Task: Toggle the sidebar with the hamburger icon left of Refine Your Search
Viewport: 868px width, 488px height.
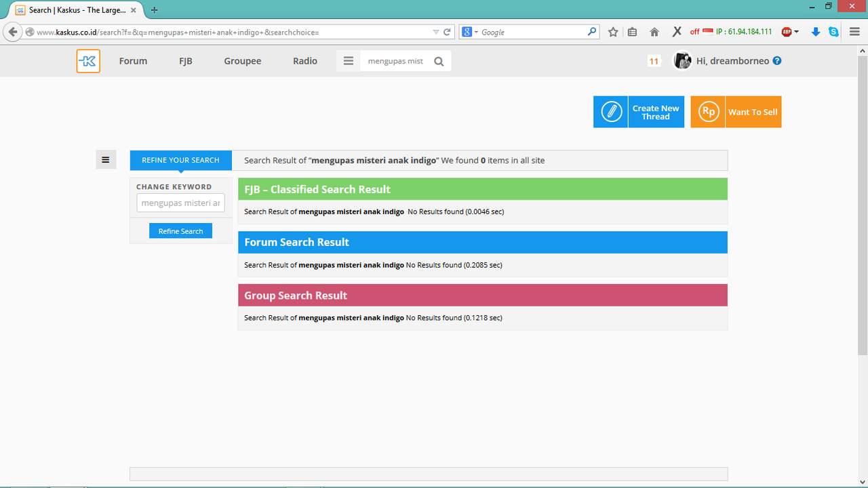Action: pyautogui.click(x=106, y=160)
